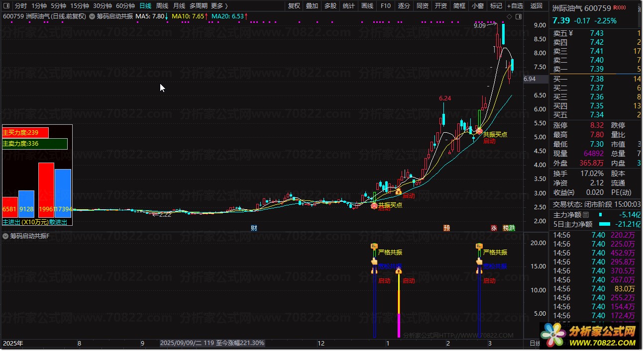Click the 复权 toolbar button

point(294,6)
